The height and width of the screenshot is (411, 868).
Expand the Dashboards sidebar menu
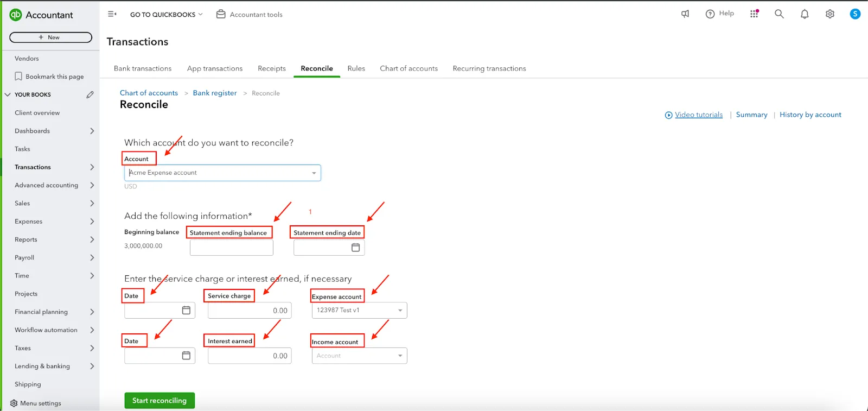92,131
